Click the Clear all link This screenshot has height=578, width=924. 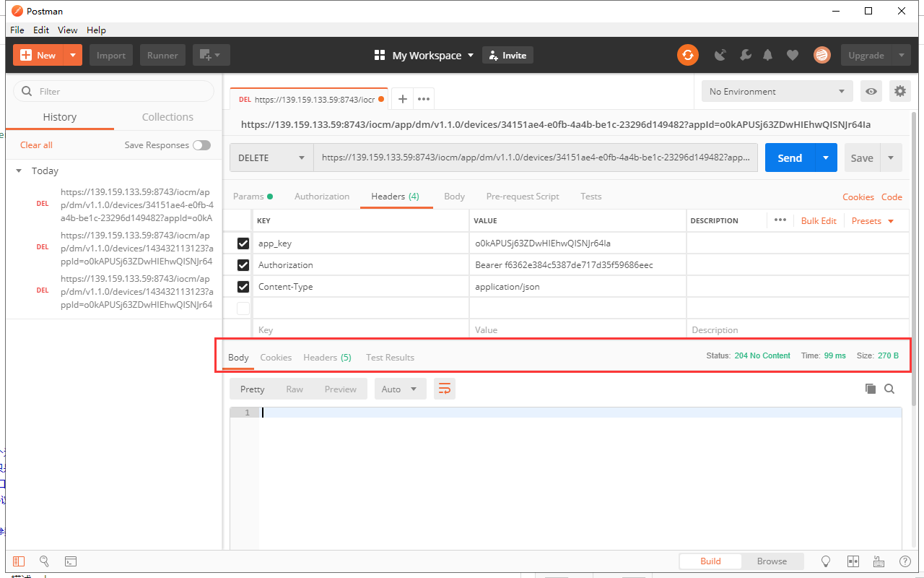click(x=36, y=145)
